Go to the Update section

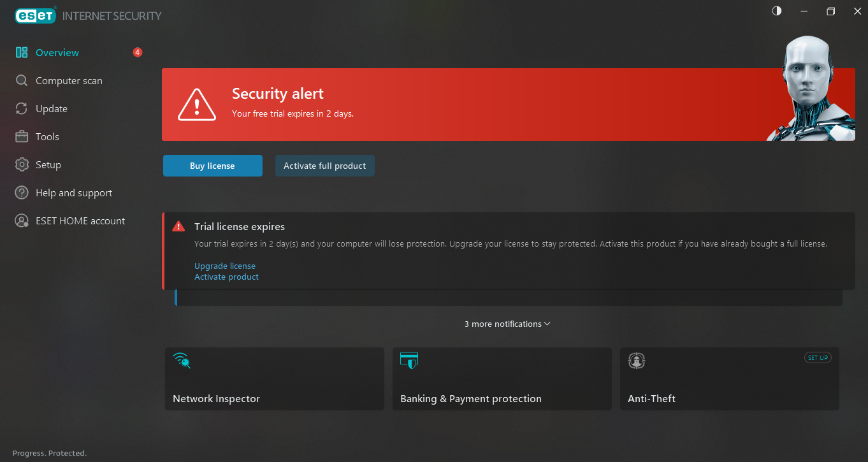(52, 109)
